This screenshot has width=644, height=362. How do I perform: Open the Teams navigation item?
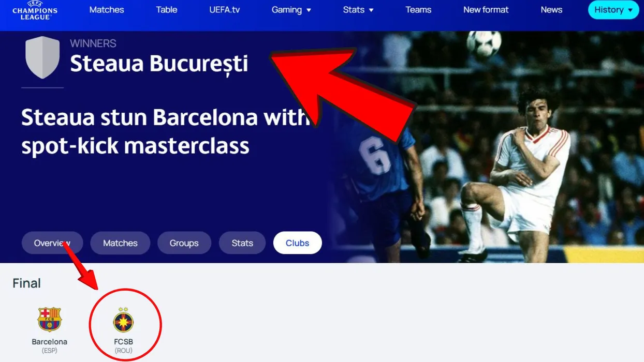(418, 10)
